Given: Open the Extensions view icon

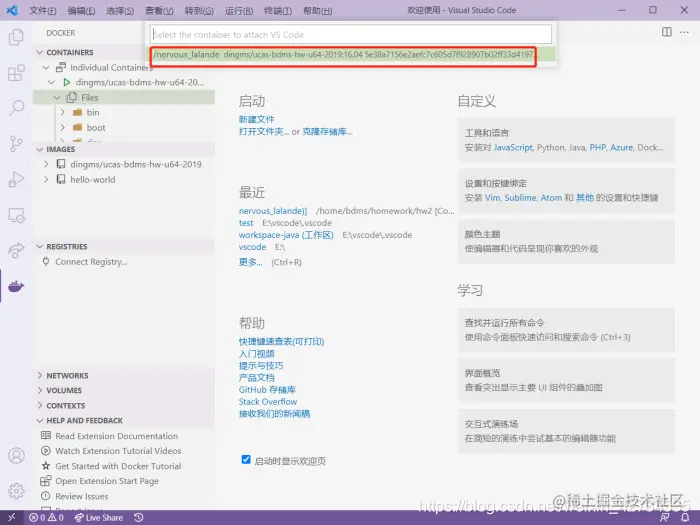Looking at the screenshot, I should pos(16,72).
